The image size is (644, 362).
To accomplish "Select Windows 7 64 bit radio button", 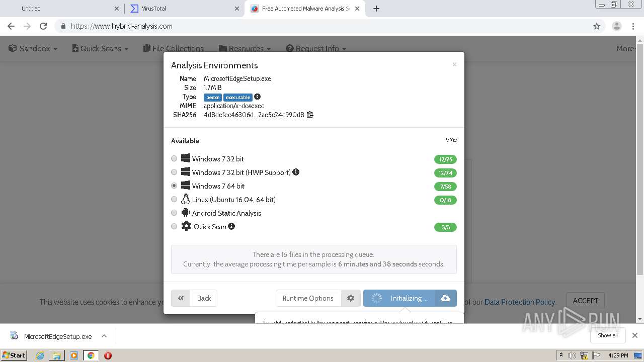I will point(174,186).
